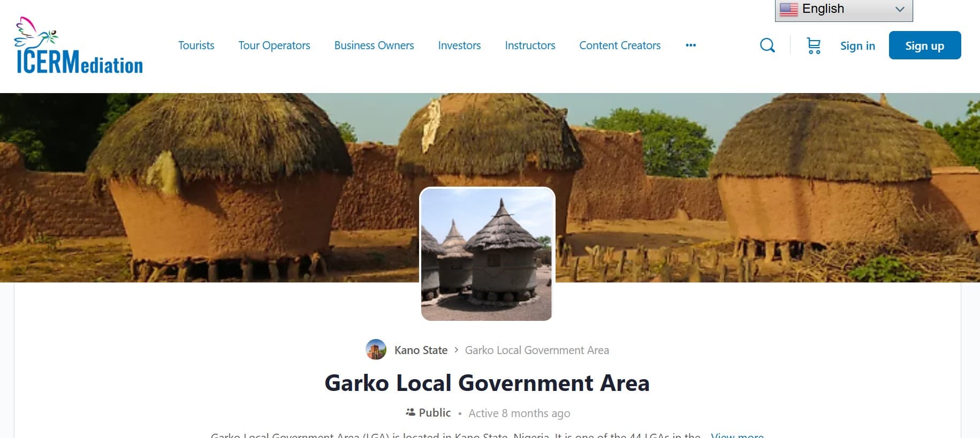Open the English language dropdown
This screenshot has height=438, width=980.
(x=844, y=10)
